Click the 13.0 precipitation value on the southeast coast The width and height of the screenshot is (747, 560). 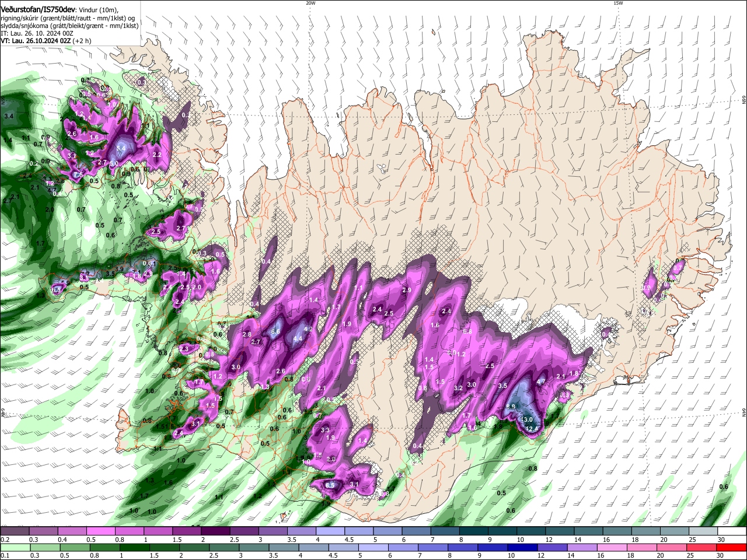[528, 419]
